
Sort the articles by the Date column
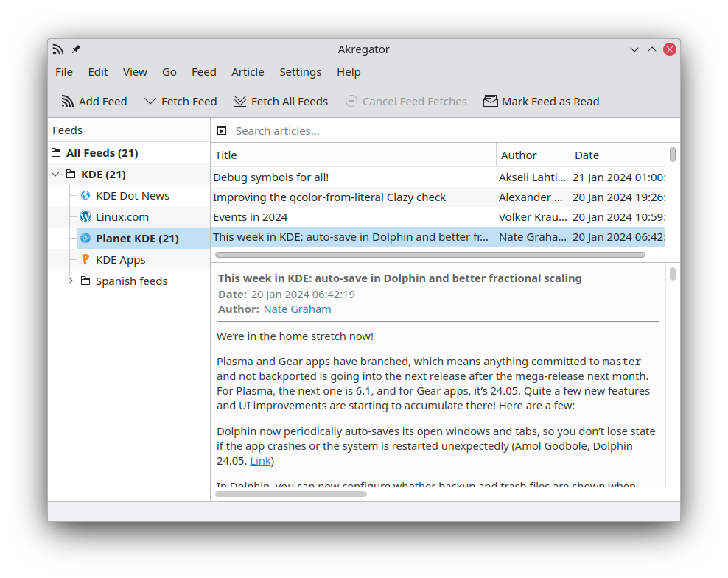[x=616, y=155]
